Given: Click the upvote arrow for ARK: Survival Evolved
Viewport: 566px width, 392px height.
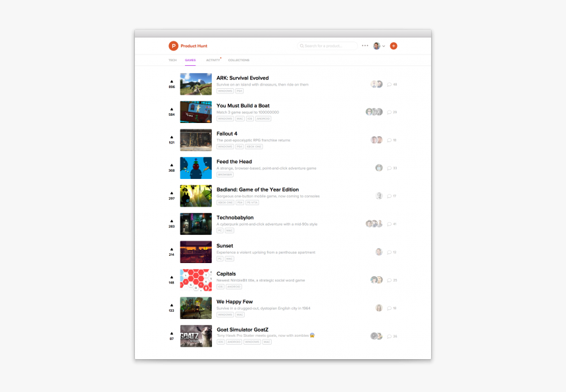Looking at the screenshot, I should click(171, 82).
